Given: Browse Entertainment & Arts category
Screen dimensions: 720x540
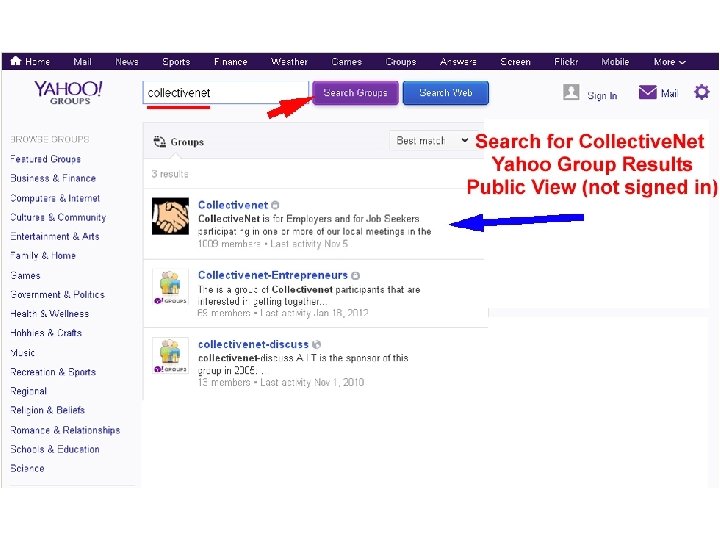Looking at the screenshot, I should point(55,236).
